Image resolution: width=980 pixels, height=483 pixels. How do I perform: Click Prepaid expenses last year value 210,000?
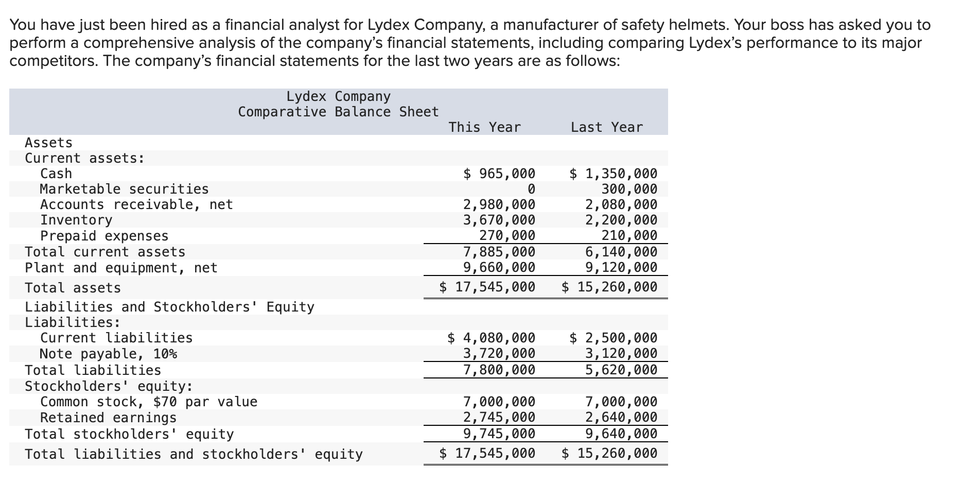pos(629,236)
